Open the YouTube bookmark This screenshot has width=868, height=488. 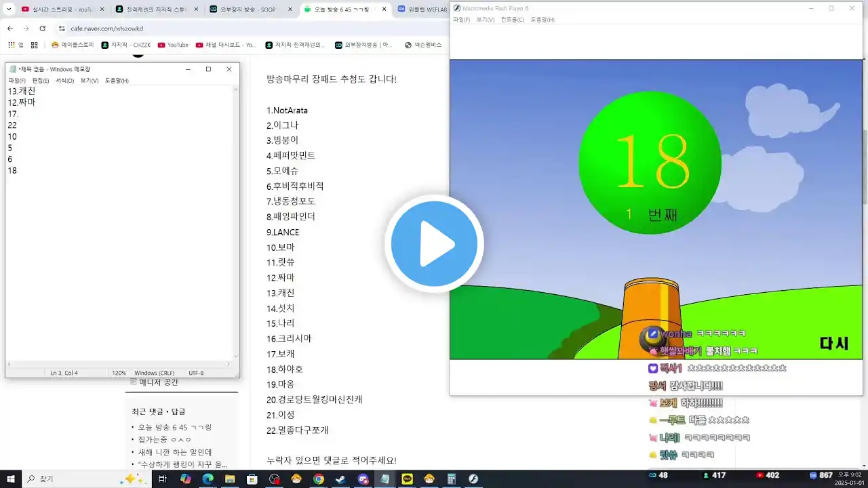173,45
